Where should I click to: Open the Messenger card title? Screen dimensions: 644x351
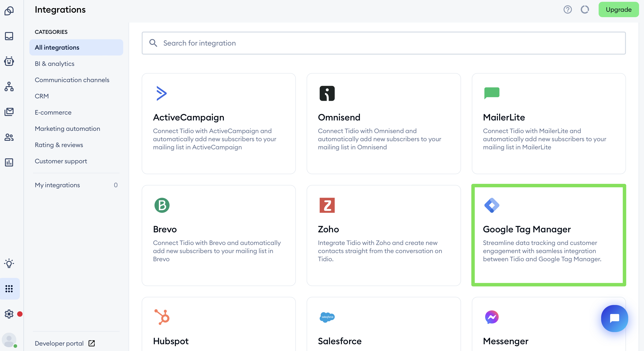click(x=505, y=341)
